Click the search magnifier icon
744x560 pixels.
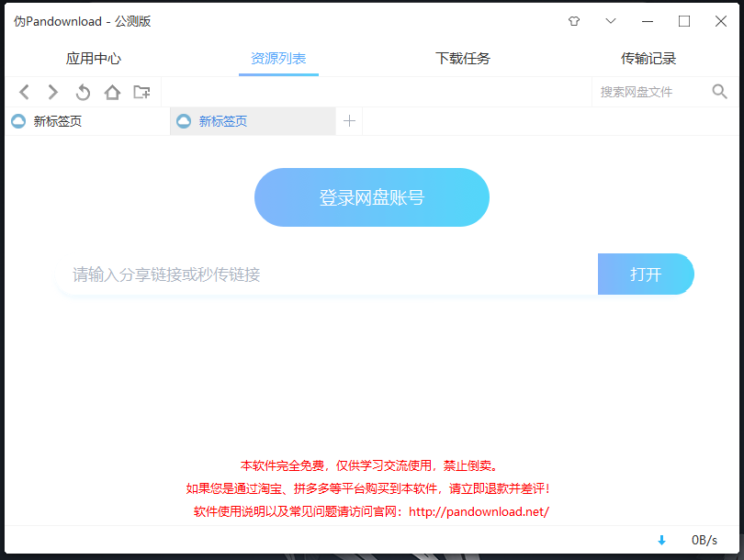[719, 92]
